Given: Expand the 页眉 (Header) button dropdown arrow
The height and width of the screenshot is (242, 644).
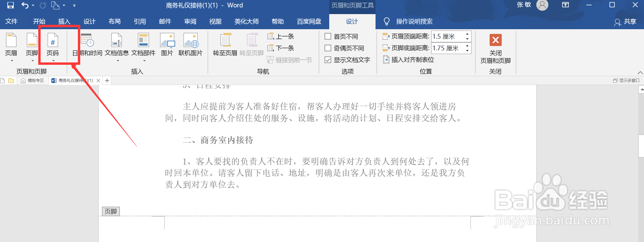Looking at the screenshot, I should coord(12,61).
